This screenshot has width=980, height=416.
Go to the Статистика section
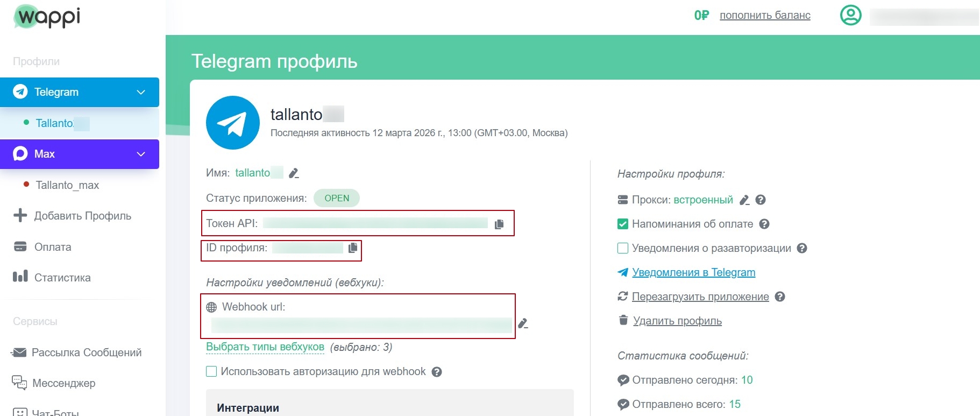(x=62, y=278)
